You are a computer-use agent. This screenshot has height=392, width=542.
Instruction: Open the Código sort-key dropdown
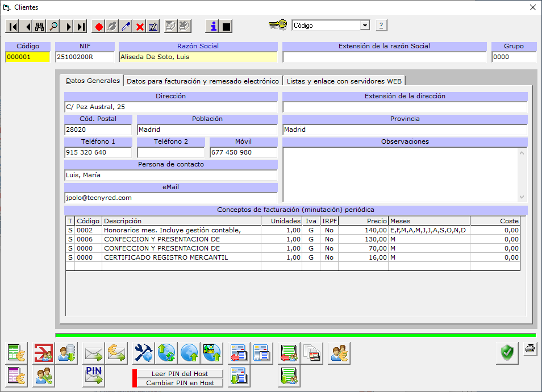click(x=364, y=26)
